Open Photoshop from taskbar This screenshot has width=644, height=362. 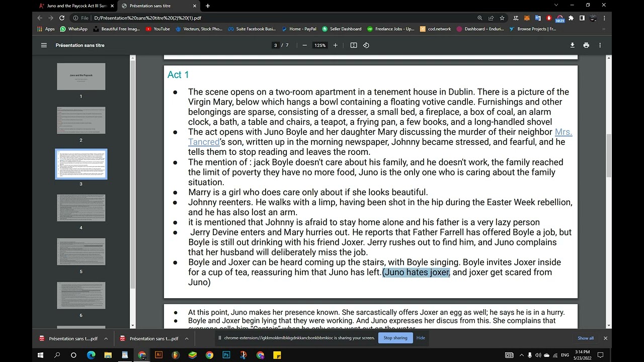(226, 355)
